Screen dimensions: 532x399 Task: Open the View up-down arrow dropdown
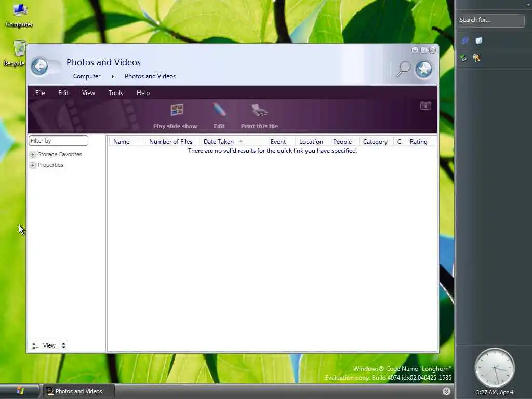coord(63,345)
